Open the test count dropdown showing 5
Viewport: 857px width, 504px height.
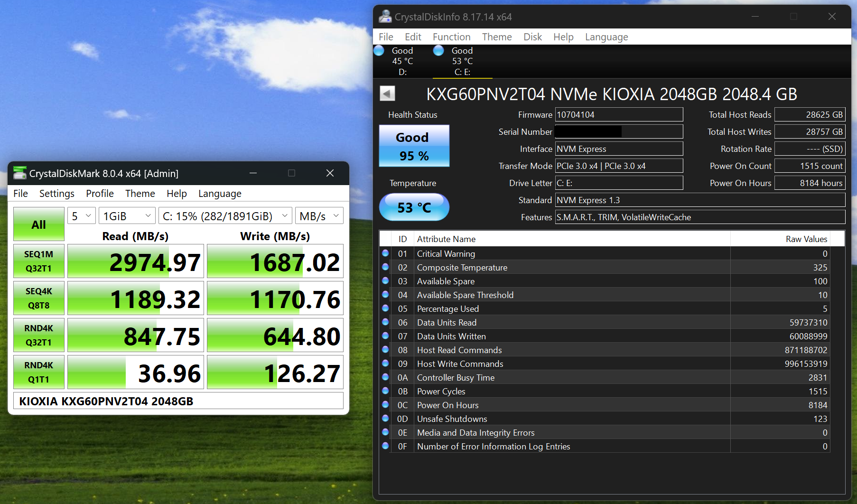coord(82,216)
